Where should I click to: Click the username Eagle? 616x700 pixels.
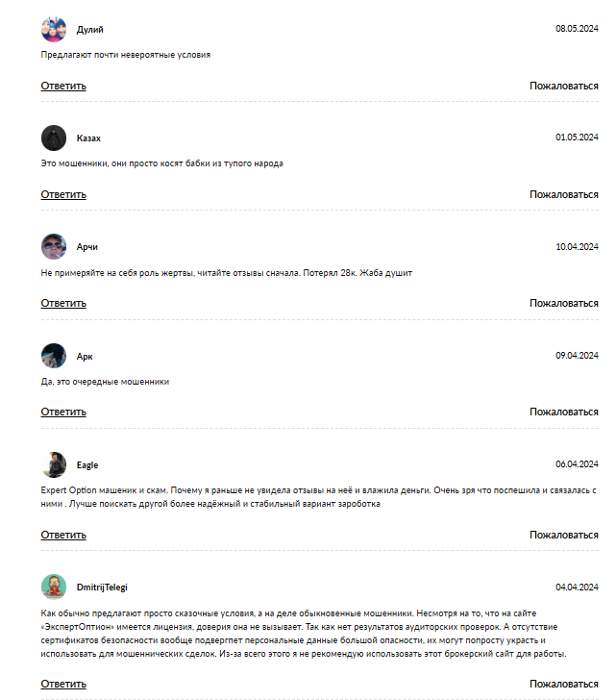87,465
